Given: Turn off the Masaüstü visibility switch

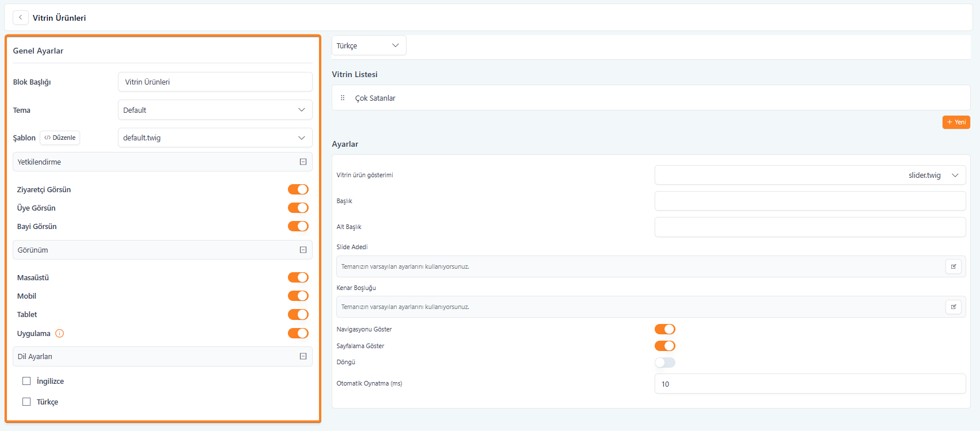Looking at the screenshot, I should [298, 277].
